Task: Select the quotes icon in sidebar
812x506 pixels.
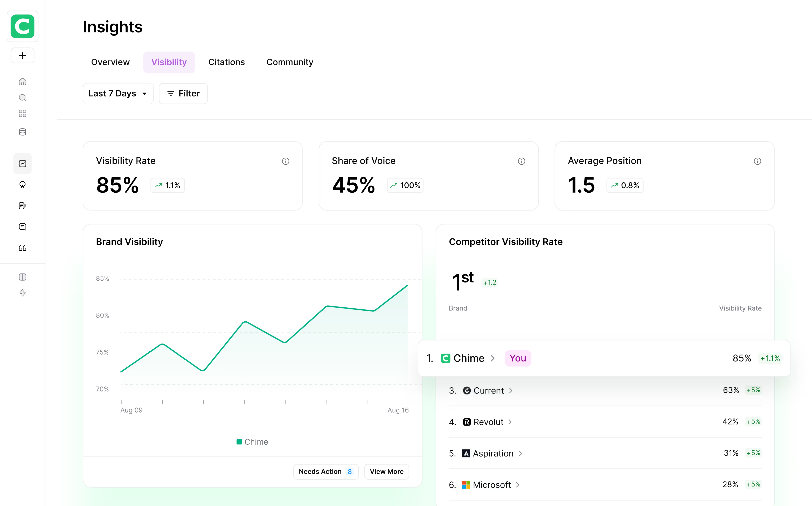Action: tap(22, 248)
